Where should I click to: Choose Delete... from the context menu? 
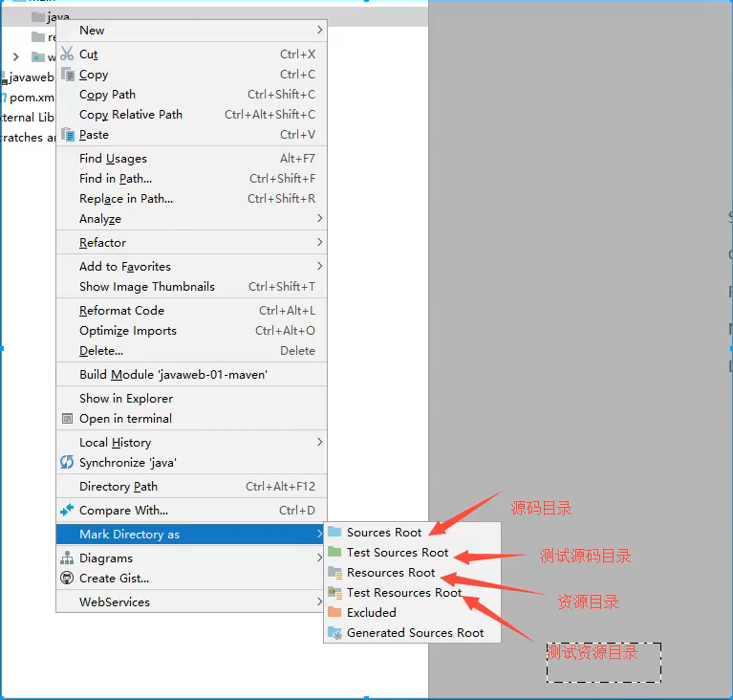tap(191, 350)
